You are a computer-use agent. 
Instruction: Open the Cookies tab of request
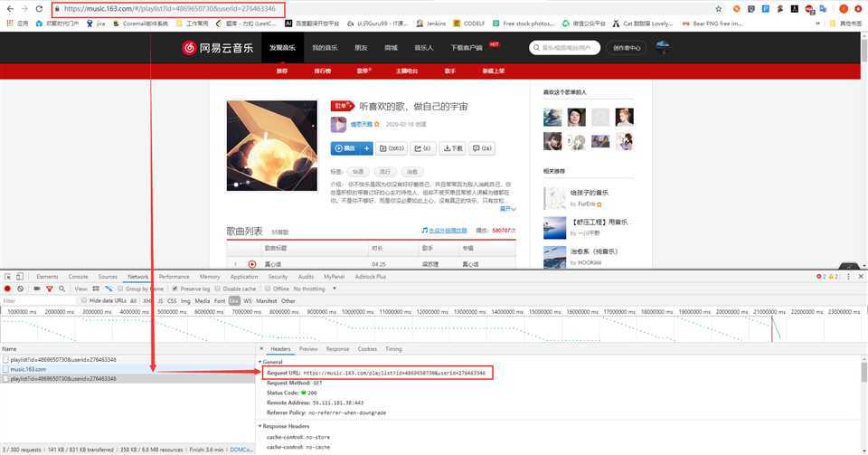point(367,349)
